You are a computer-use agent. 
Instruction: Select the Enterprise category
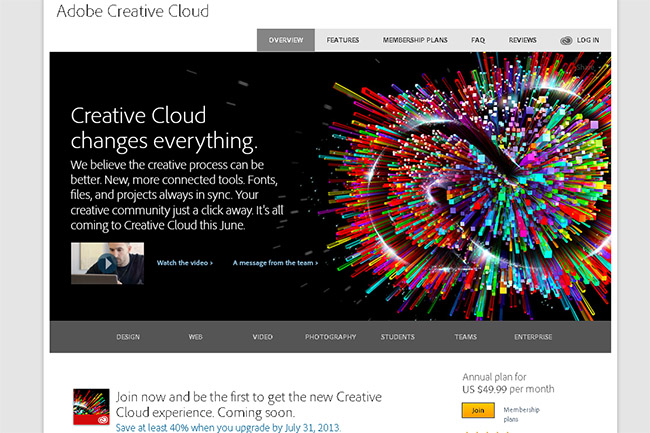(533, 337)
